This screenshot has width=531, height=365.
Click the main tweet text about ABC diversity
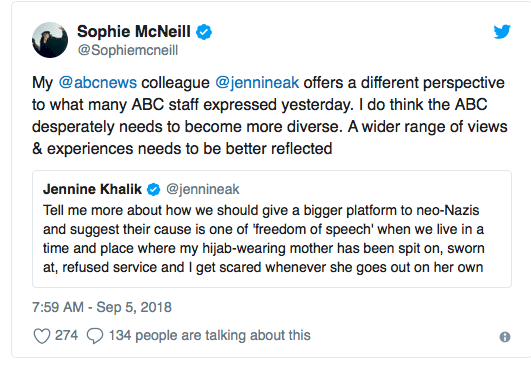pyautogui.click(x=270, y=115)
